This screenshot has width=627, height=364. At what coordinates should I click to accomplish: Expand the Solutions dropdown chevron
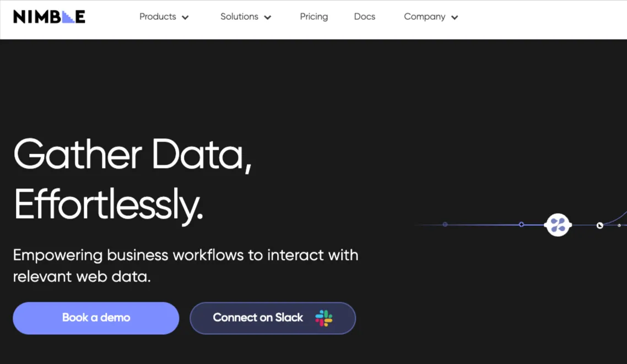click(268, 18)
